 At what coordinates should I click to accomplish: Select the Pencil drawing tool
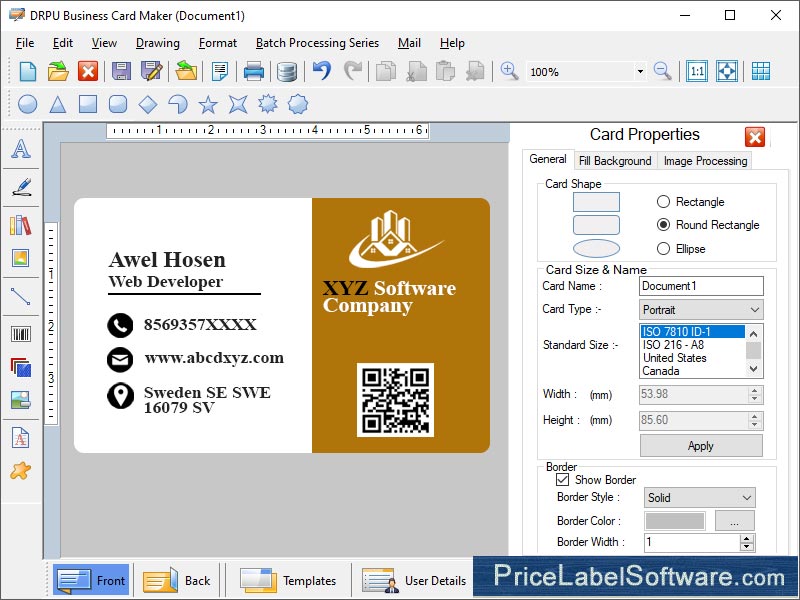click(22, 188)
